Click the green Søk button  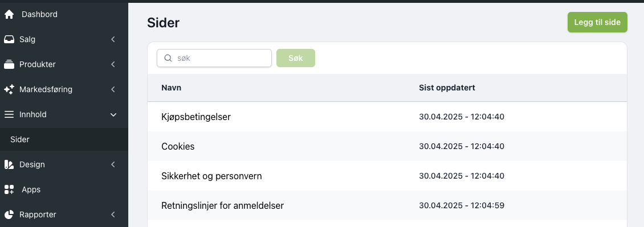296,58
